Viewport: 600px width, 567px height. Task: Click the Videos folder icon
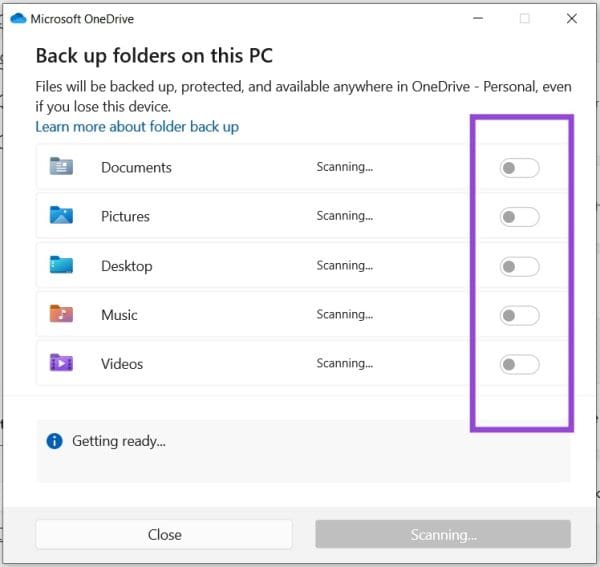click(61, 363)
